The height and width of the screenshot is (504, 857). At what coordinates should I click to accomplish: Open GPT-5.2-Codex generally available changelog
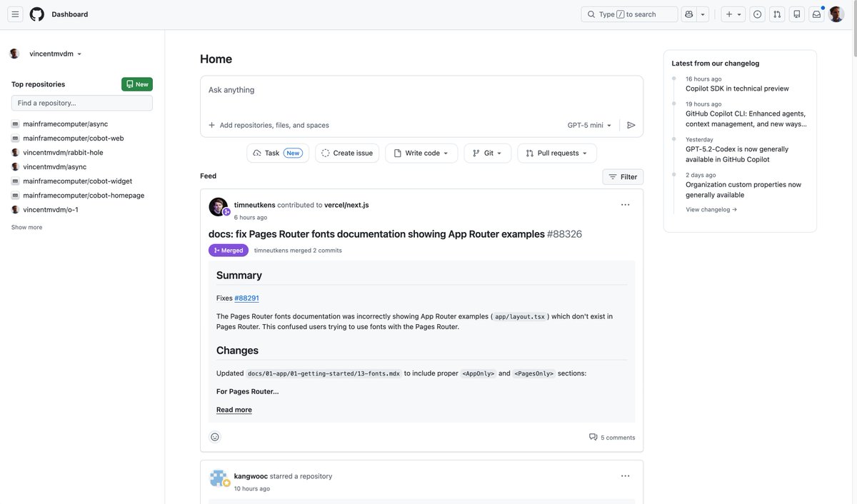pos(737,154)
